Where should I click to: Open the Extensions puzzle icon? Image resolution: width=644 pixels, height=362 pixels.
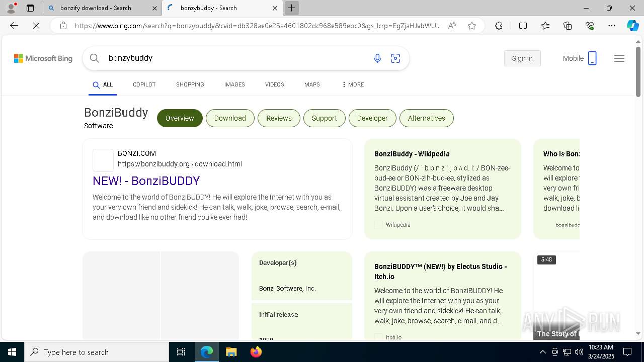[x=499, y=26]
